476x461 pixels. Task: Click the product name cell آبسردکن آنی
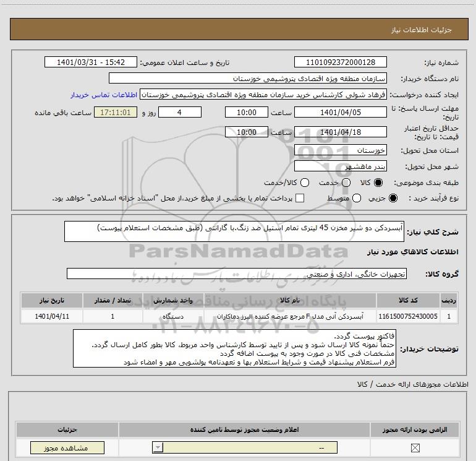(x=289, y=316)
